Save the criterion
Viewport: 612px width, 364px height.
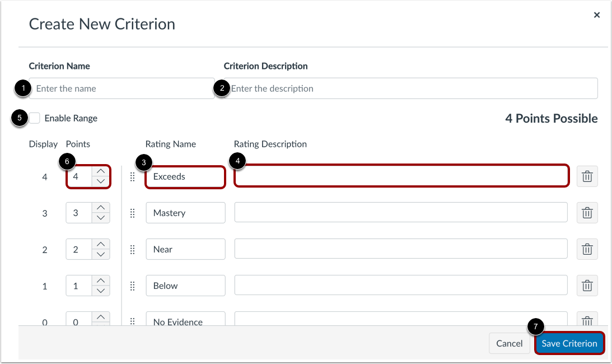coord(569,343)
